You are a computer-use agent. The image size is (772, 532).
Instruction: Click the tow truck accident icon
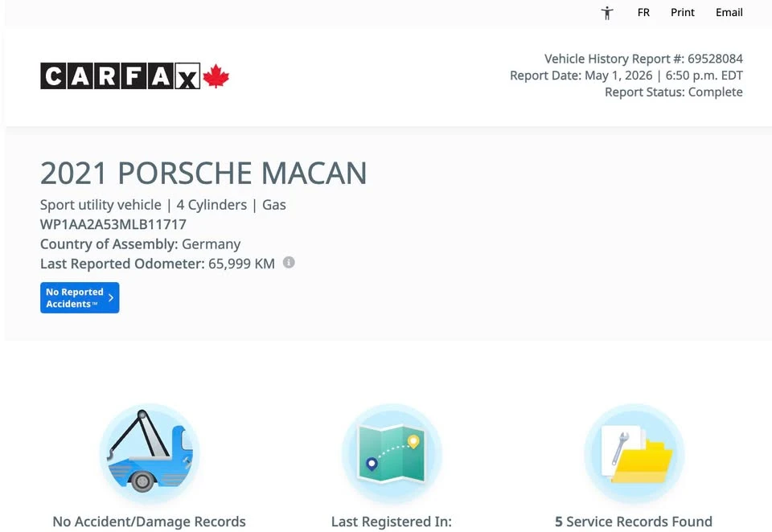tap(150, 453)
